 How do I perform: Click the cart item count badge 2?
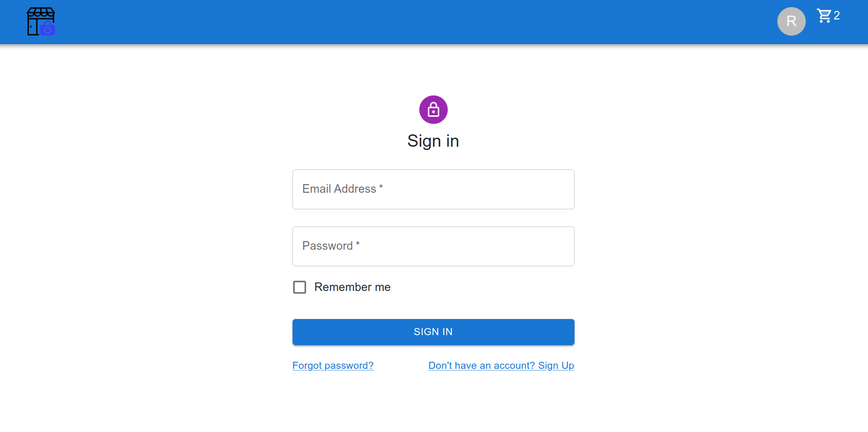pos(837,16)
